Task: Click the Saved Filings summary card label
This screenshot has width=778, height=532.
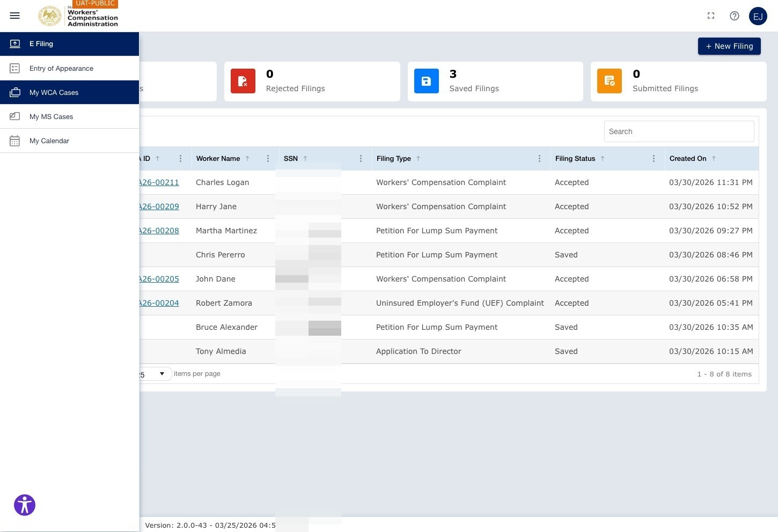Action: pyautogui.click(x=474, y=88)
